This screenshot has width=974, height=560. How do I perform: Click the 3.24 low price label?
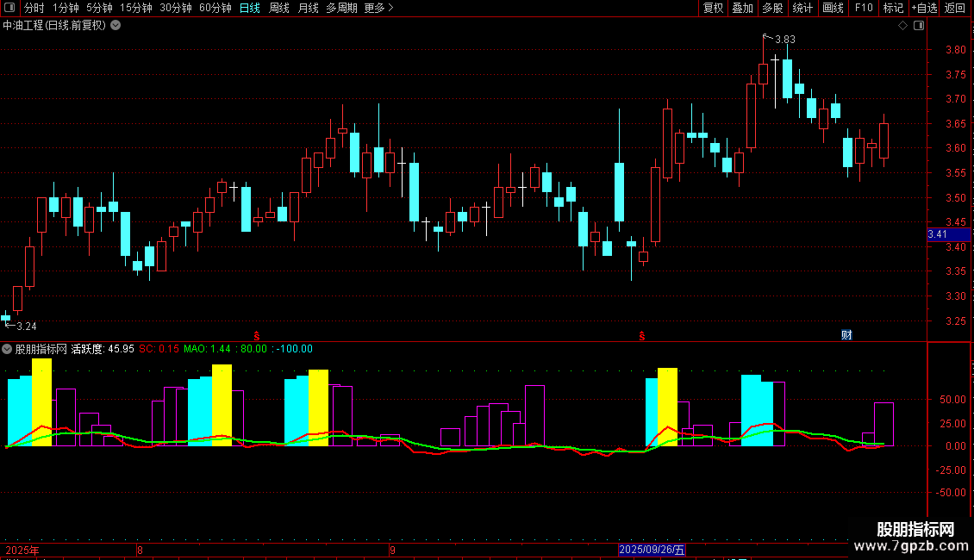tap(27, 327)
